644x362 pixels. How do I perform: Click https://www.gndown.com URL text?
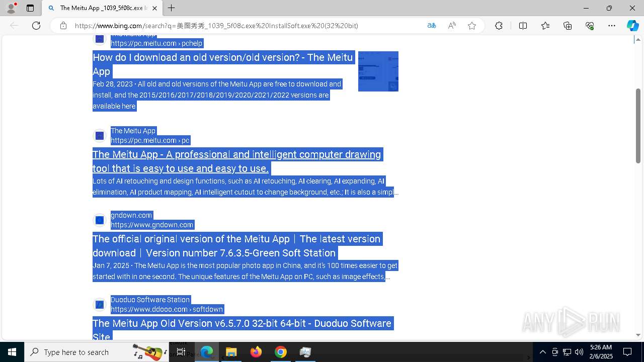pyautogui.click(x=152, y=225)
